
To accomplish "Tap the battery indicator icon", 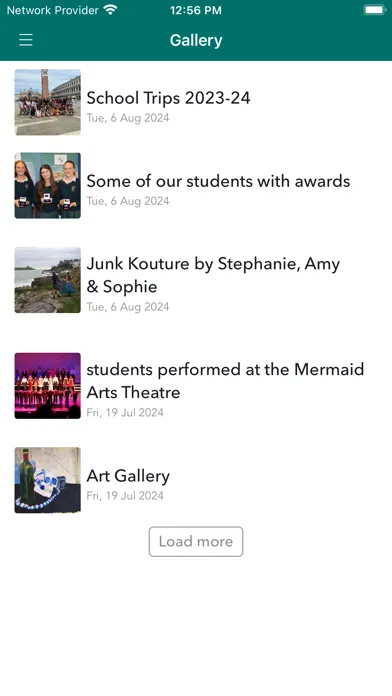I will (x=375, y=10).
